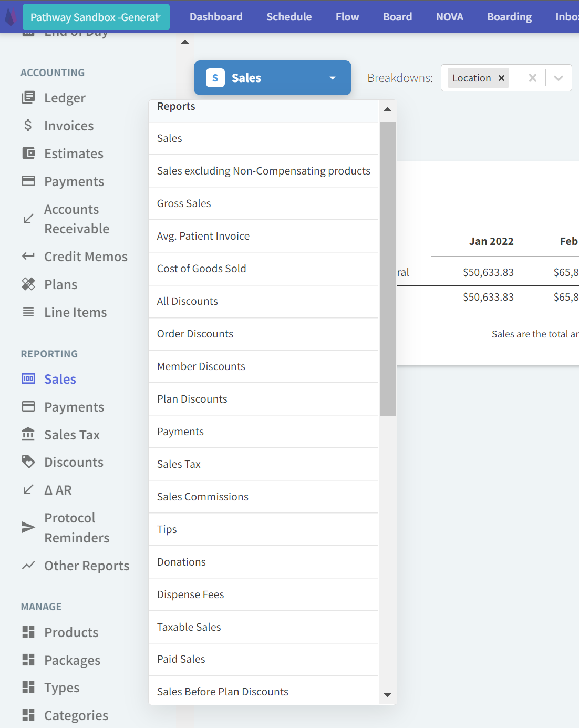579x728 pixels.
Task: Clear all breakdowns selections
Action: click(x=532, y=78)
